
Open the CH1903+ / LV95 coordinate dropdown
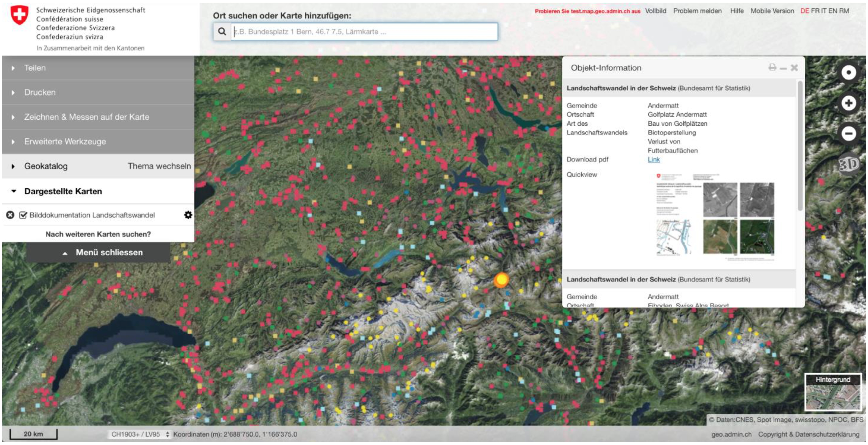coord(140,434)
